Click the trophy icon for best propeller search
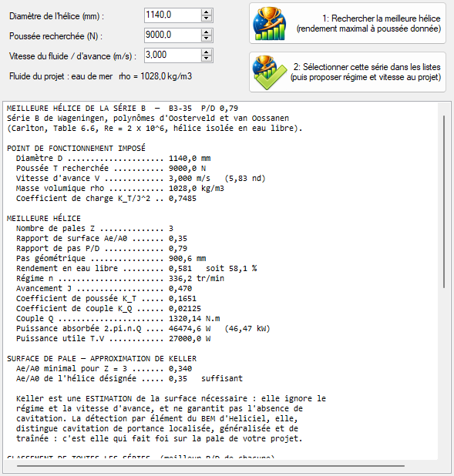Screen dimensions: 454x476 click(269, 23)
